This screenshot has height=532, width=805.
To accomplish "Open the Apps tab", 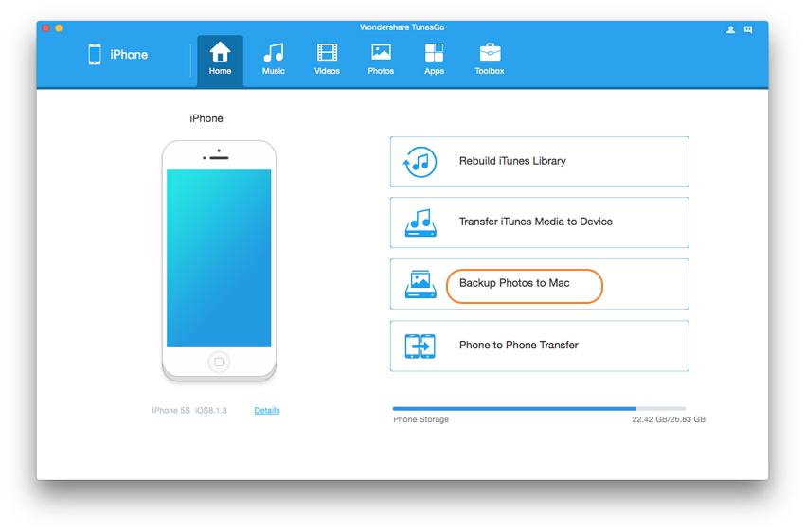I will [x=434, y=61].
